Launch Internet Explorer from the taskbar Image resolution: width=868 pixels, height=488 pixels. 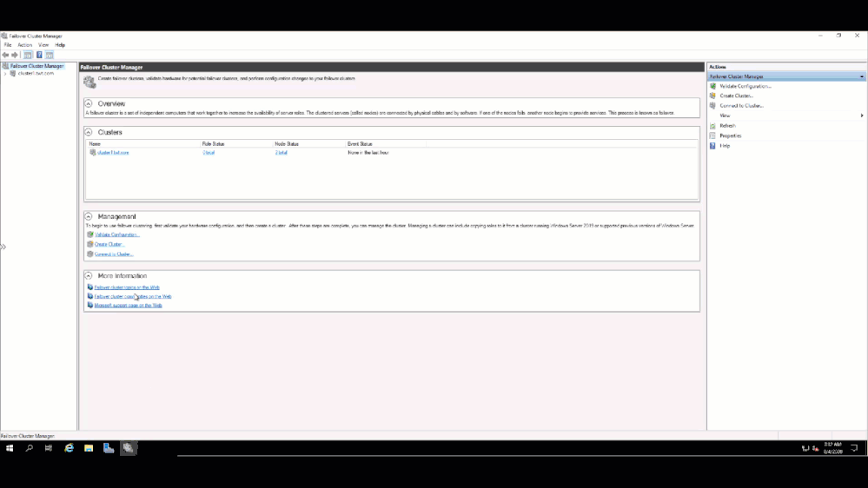(69, 448)
